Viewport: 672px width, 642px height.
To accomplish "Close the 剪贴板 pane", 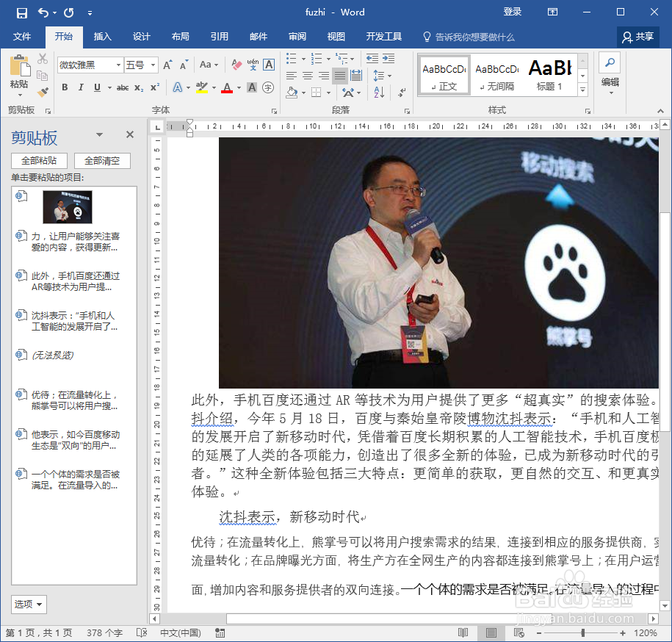I will (x=130, y=134).
